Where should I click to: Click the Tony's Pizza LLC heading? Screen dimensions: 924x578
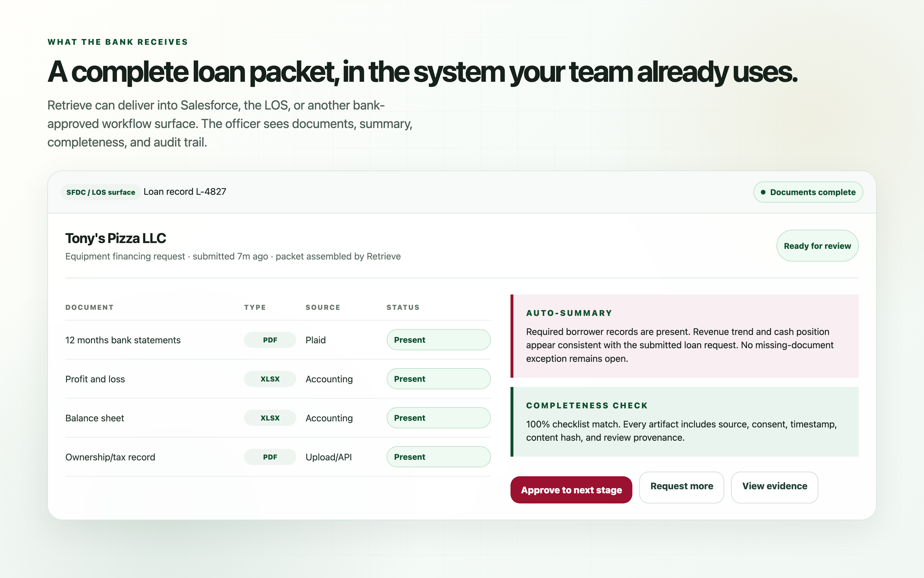click(x=116, y=238)
